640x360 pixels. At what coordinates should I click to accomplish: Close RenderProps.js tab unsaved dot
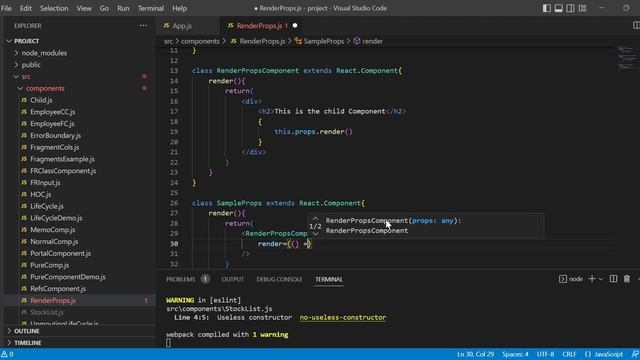pyautogui.click(x=295, y=25)
